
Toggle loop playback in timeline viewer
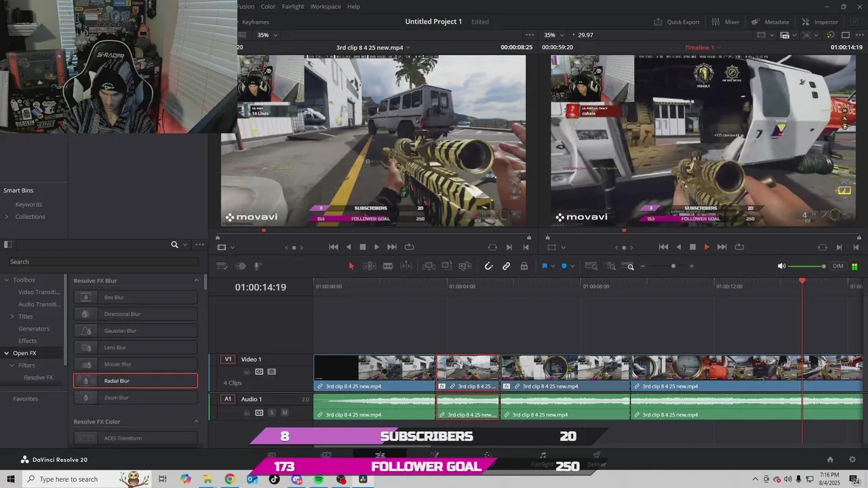739,247
